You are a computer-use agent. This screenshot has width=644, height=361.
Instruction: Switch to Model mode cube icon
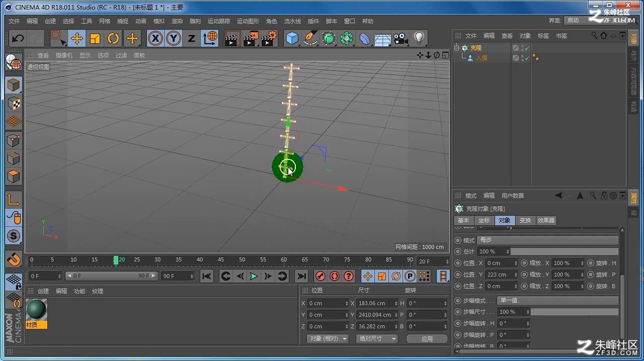point(14,85)
